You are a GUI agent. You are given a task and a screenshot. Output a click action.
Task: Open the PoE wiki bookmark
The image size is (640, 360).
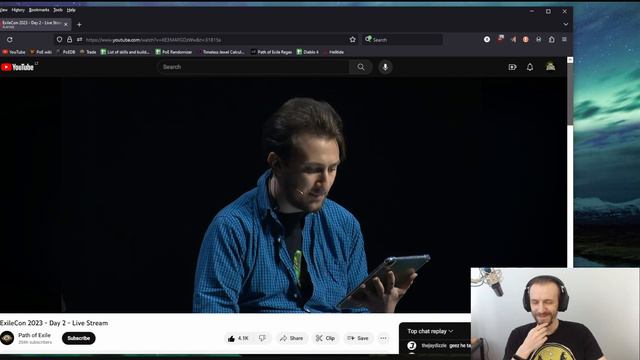click(x=41, y=52)
